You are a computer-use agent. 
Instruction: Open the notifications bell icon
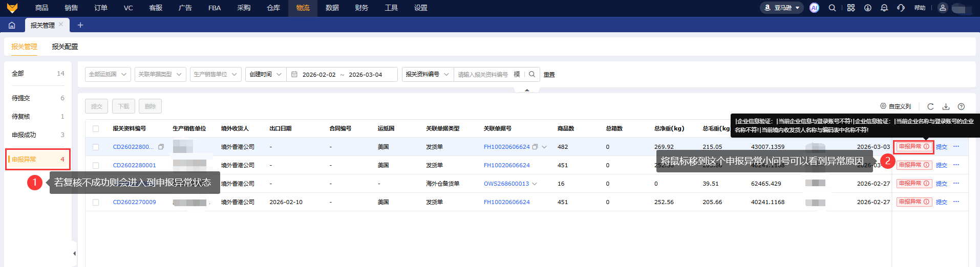(884, 8)
